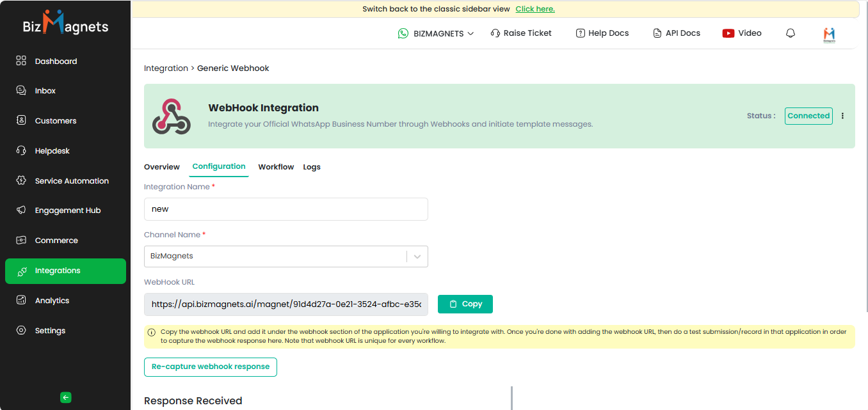This screenshot has height=410, width=868.
Task: Click the Inbox chat icon in sidebar
Action: click(21, 91)
